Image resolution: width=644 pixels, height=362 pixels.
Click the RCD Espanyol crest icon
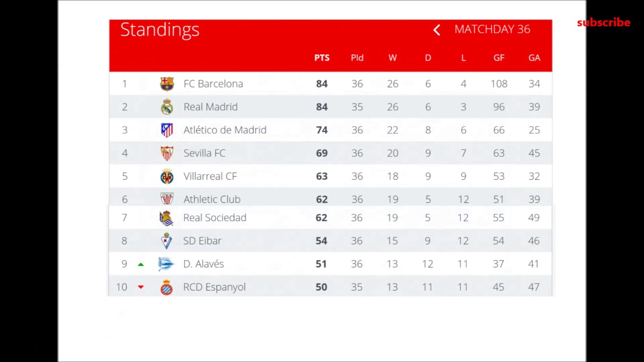166,288
